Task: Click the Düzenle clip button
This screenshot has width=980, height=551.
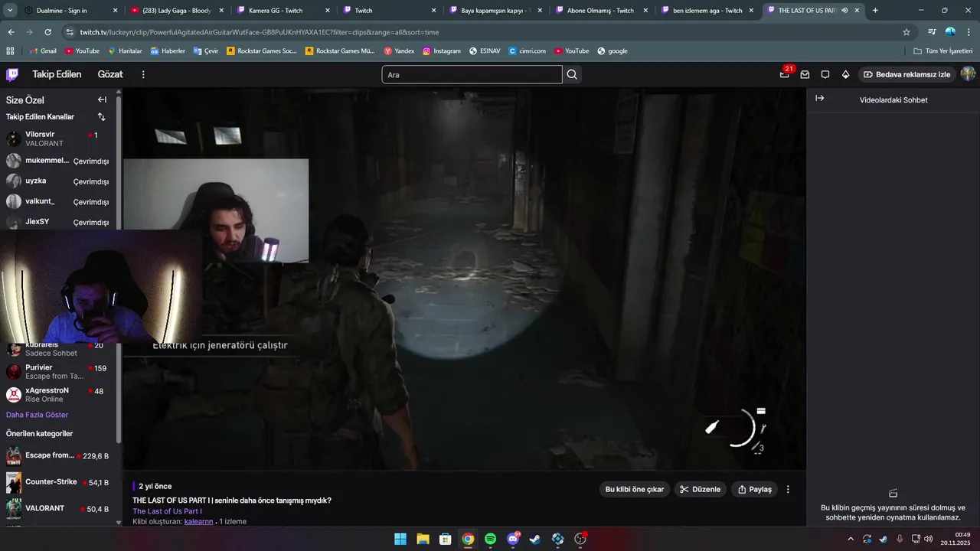Action: pyautogui.click(x=700, y=489)
